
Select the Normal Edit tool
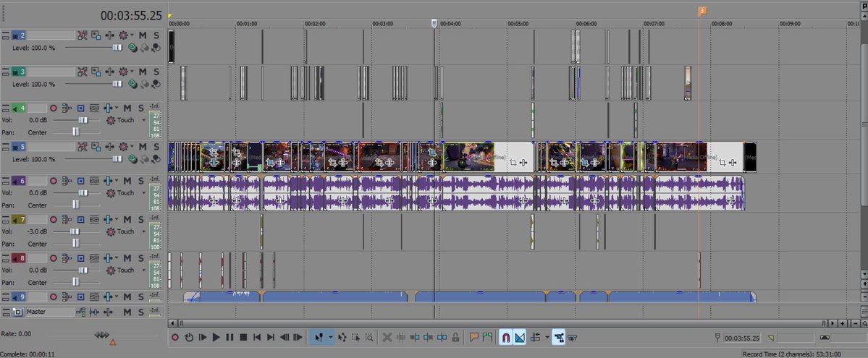[319, 337]
